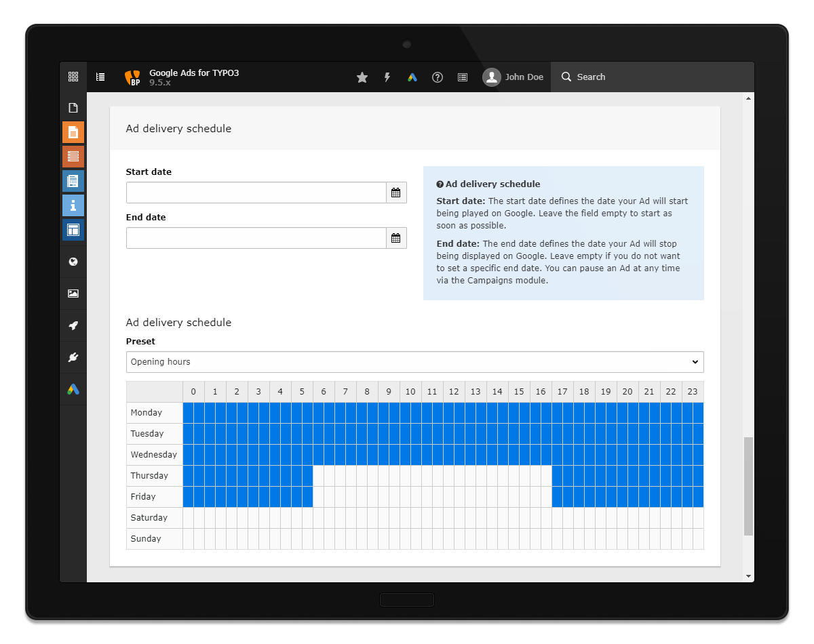The height and width of the screenshot is (644, 814).
Task: Toggle Wednesday's first half-hour cell at hour 12
Action: pos(449,455)
